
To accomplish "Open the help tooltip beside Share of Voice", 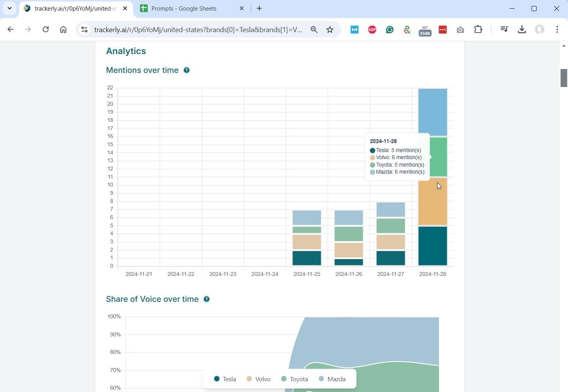I will 207,299.
